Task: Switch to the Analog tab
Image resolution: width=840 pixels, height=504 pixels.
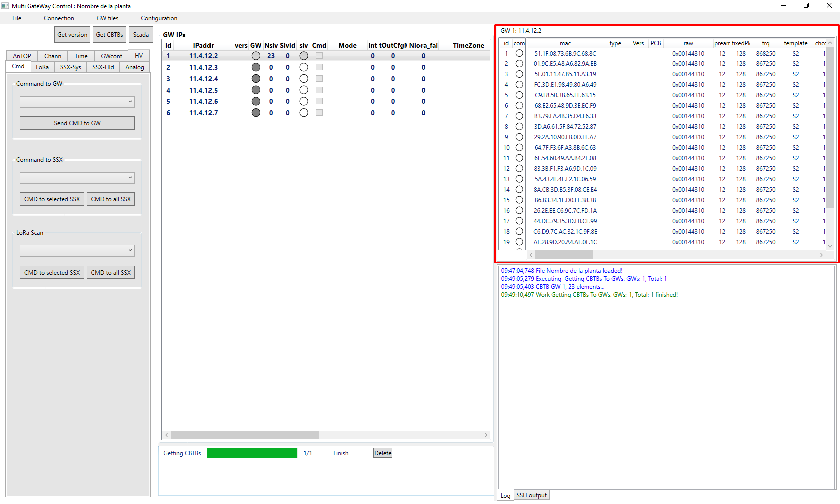Action: pyautogui.click(x=134, y=66)
